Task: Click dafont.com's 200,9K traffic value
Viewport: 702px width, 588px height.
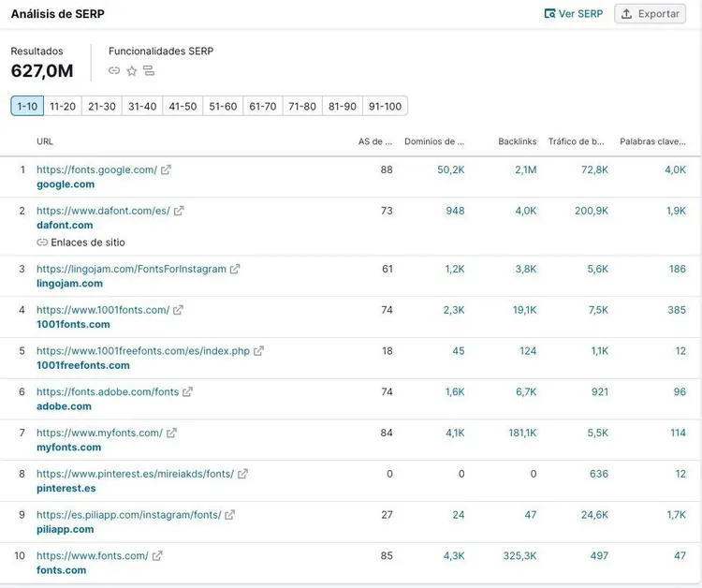Action: (592, 211)
